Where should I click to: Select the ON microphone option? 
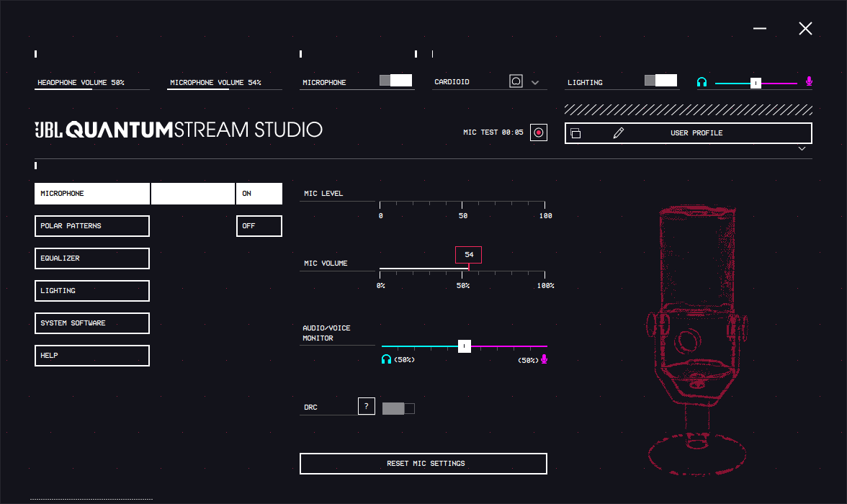[x=259, y=194]
